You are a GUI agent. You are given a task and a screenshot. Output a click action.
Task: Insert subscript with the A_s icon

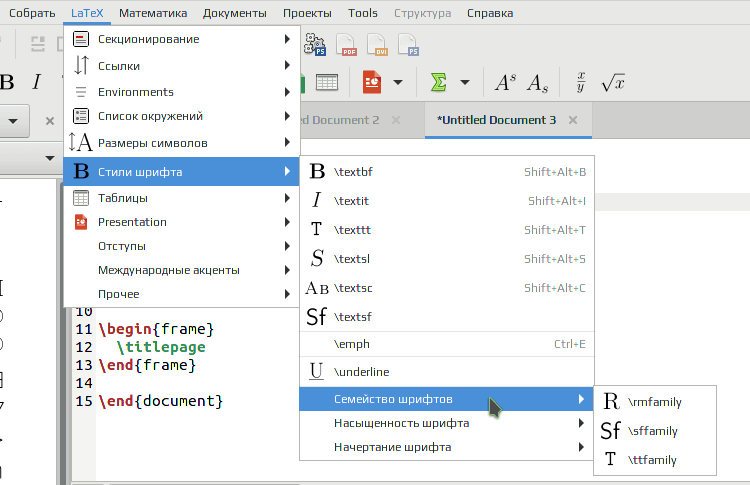pos(538,83)
